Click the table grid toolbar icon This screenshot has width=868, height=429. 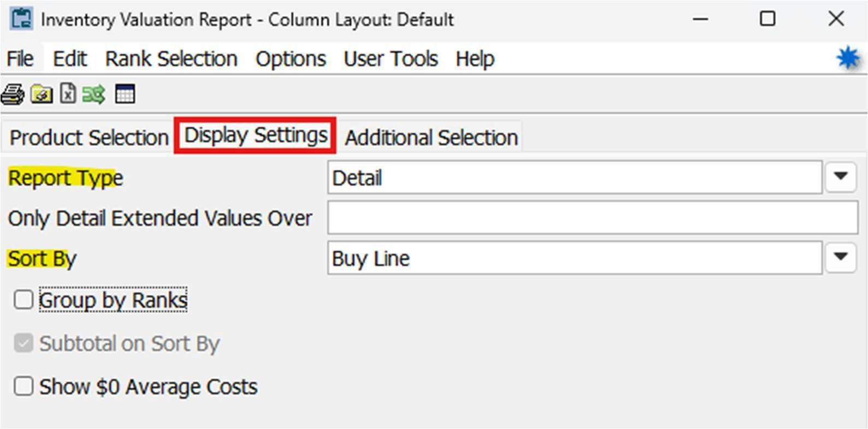tap(125, 94)
